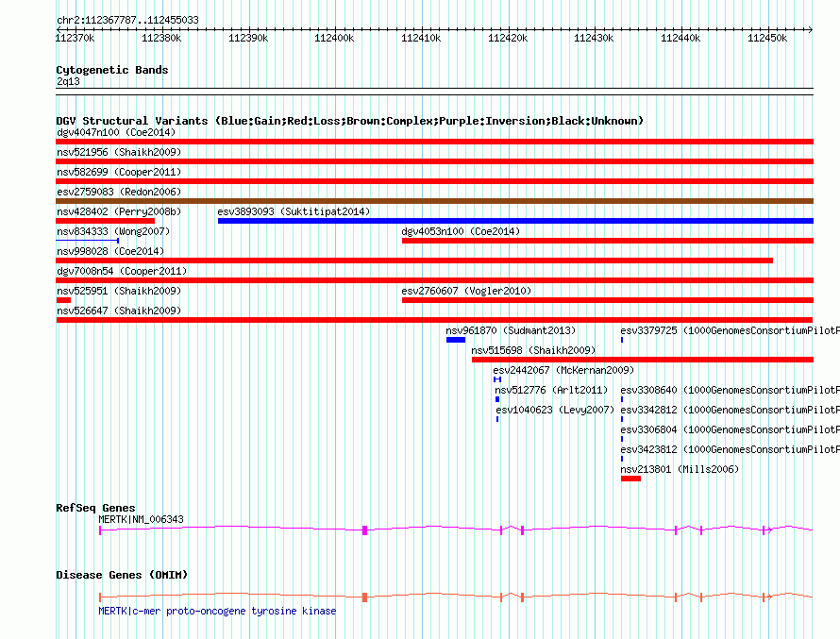Select the nsv834333 (Wong2007) thin blue variant
Screen dimensions: 840x639
pyautogui.click(x=87, y=241)
